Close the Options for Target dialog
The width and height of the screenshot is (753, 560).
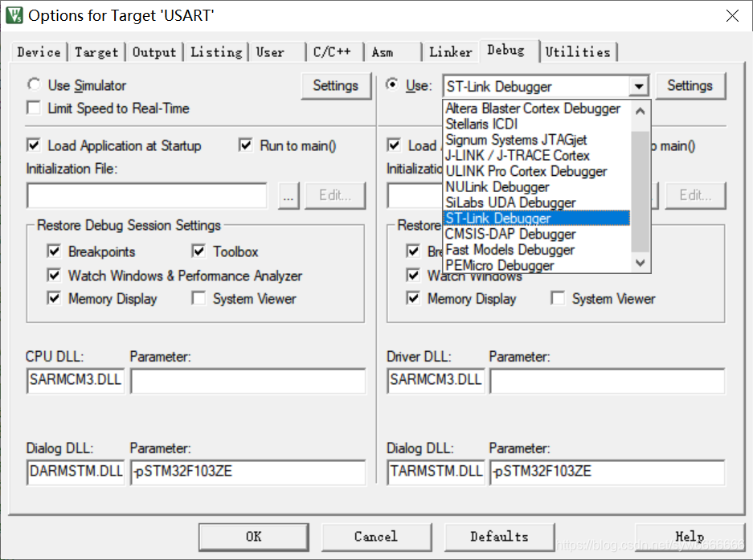pos(732,15)
